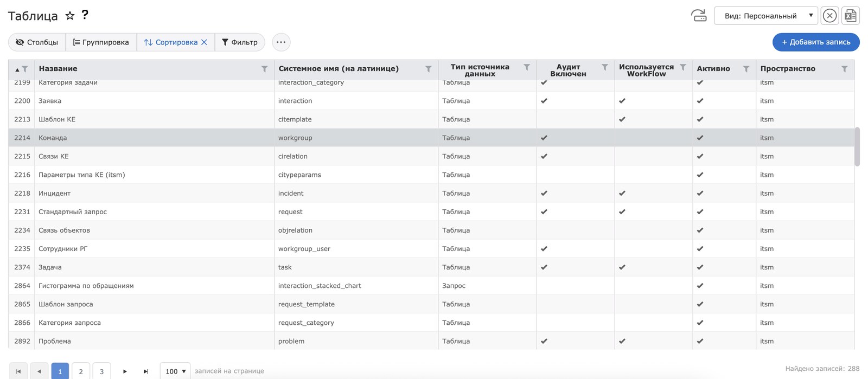Viewport: 868px width, 379px height.
Task: Open the Столбцы columns settings
Action: point(37,42)
